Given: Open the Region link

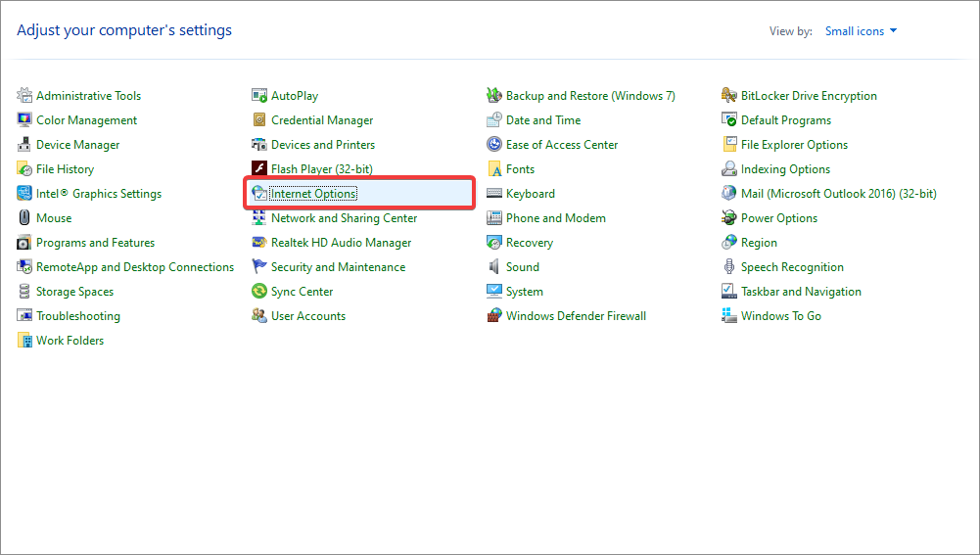Looking at the screenshot, I should click(759, 243).
